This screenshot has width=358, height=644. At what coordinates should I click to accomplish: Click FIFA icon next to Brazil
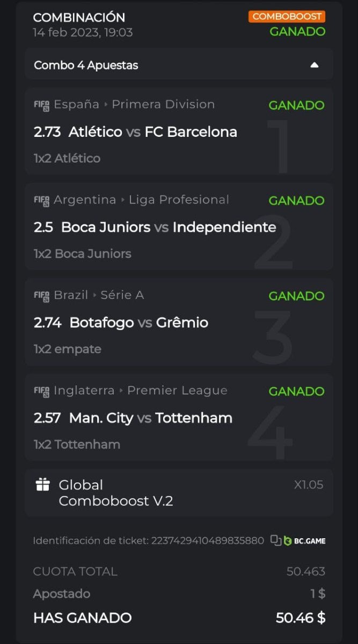click(42, 295)
